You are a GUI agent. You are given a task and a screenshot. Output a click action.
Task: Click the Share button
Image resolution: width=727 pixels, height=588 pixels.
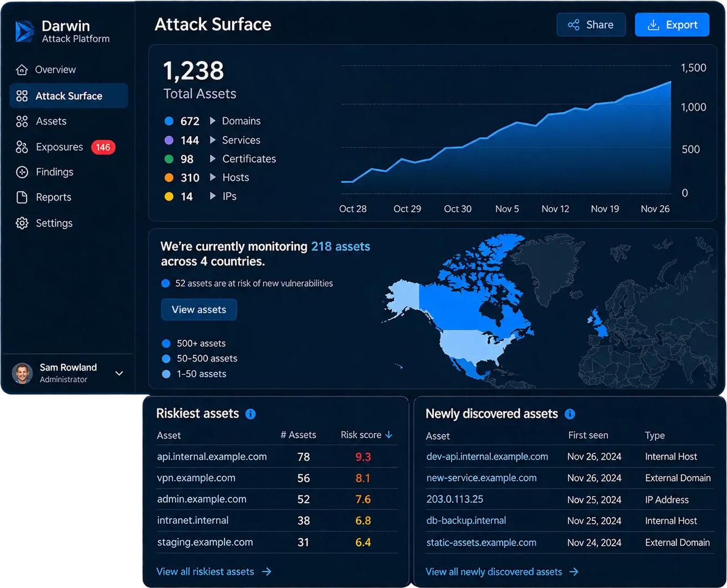pyautogui.click(x=591, y=25)
